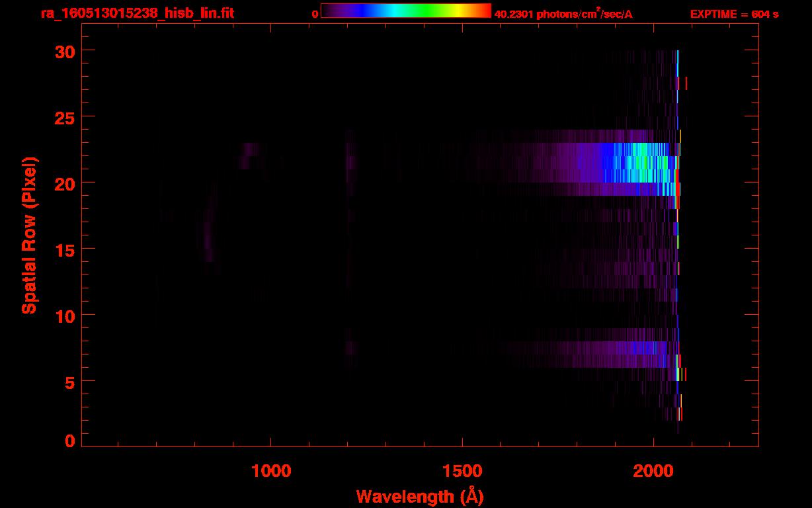Viewport: 812px width, 508px height.
Task: Click the rainbow color scale bar
Action: [406, 11]
